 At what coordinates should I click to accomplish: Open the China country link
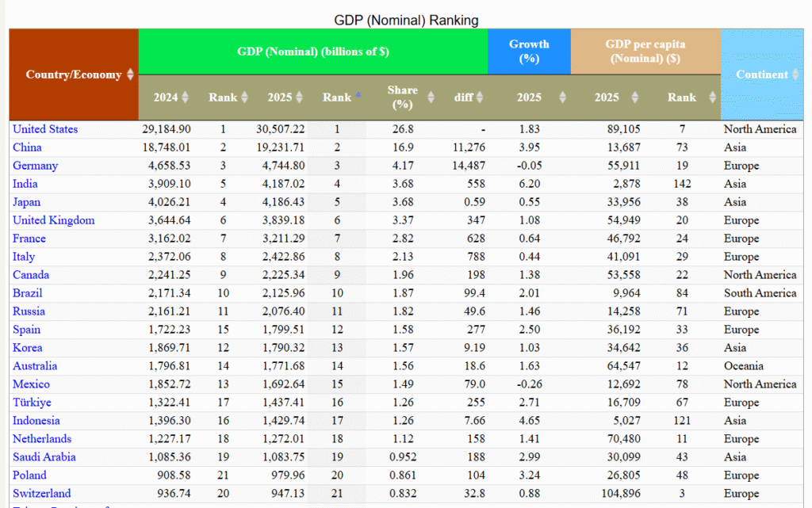[27, 147]
